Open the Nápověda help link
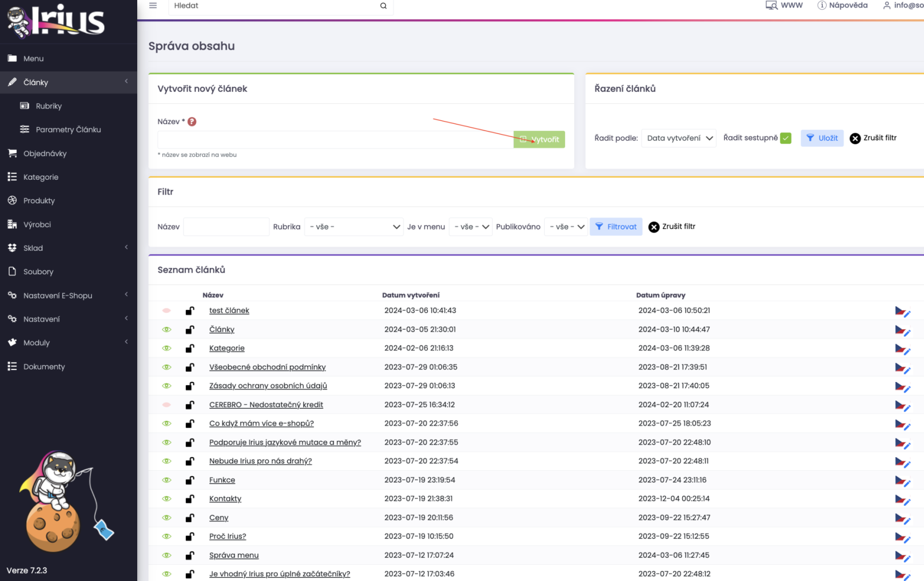The height and width of the screenshot is (581, 924). click(x=842, y=5)
